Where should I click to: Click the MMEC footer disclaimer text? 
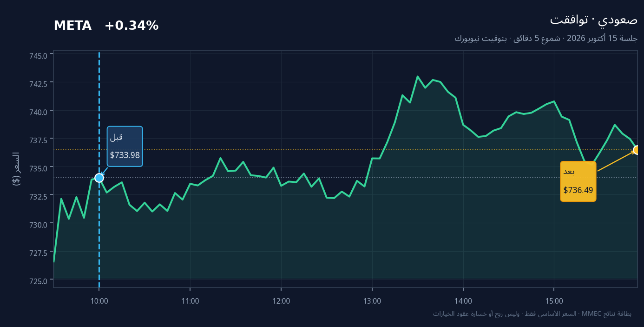tap(532, 314)
